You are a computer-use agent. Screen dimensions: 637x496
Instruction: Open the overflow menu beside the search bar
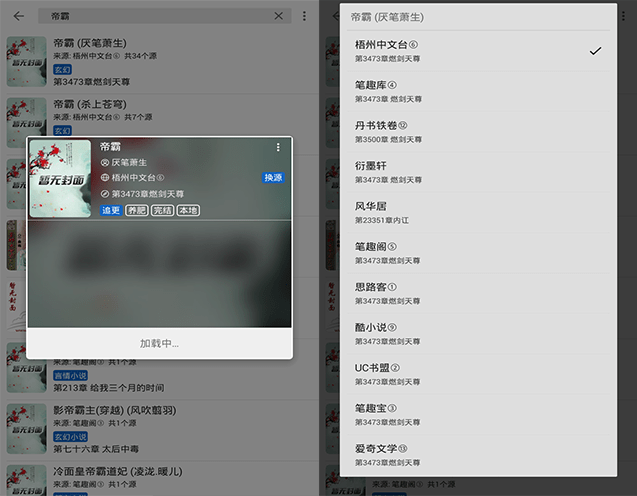point(304,16)
